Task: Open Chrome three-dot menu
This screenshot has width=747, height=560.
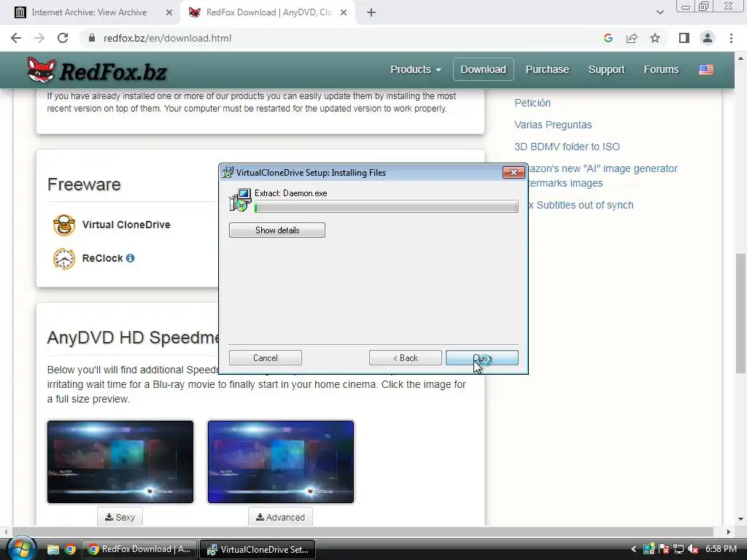Action: 731,38
